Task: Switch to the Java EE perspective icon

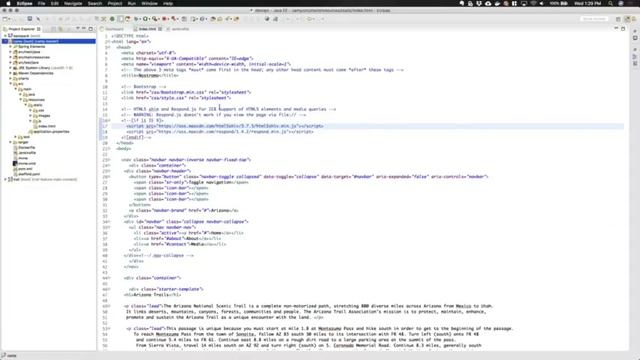Action: coord(627,19)
